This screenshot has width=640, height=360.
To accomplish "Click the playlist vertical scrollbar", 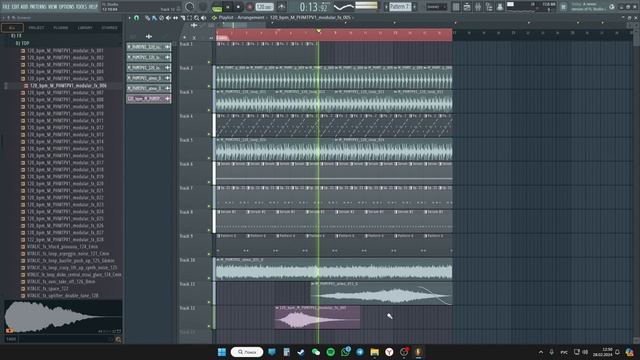I will 636,184.
